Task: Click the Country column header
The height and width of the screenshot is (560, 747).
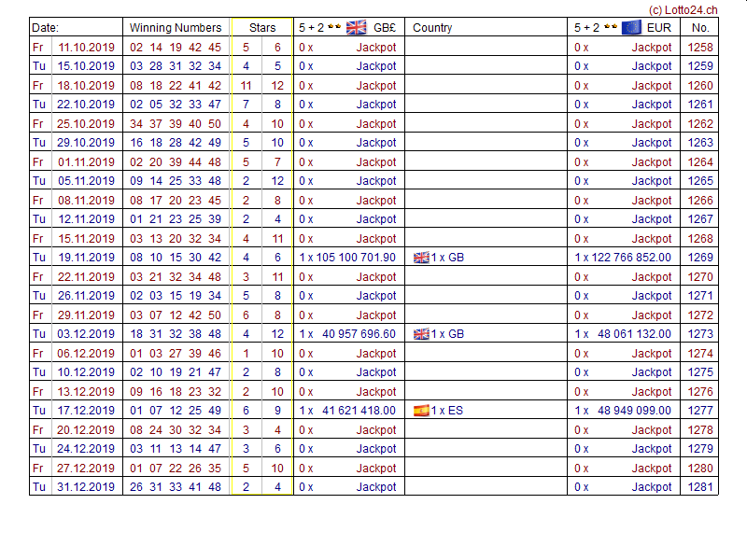Action: (432, 28)
